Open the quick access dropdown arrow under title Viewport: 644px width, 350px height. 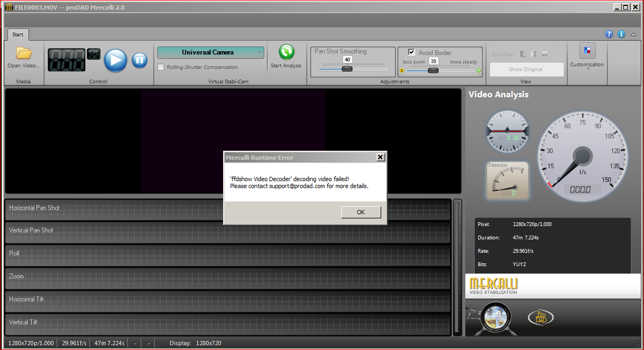click(9, 20)
